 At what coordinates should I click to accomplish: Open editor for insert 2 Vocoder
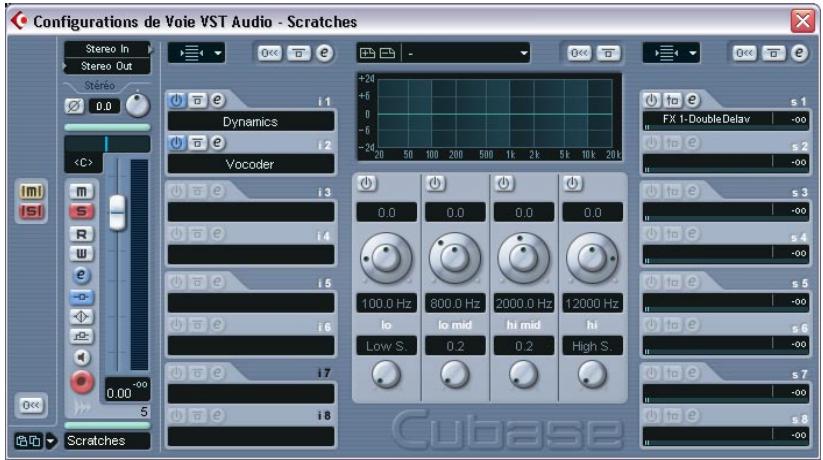pyautogui.click(x=217, y=142)
